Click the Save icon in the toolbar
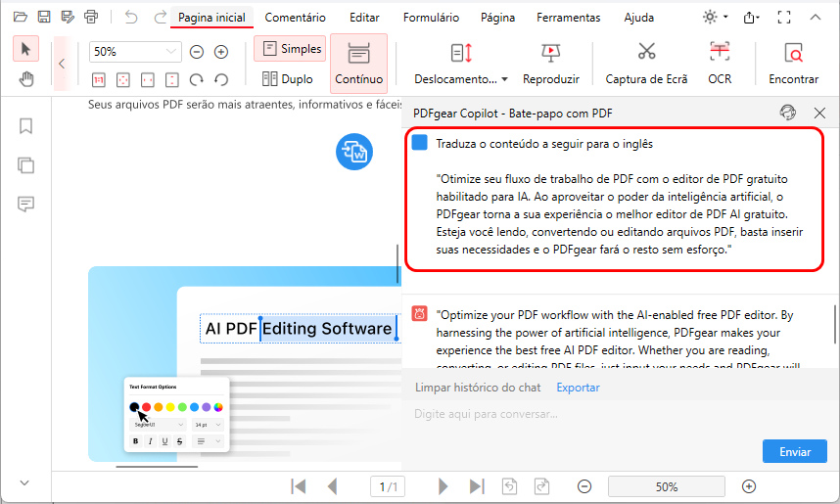This screenshot has width=840, height=504. pyautogui.click(x=44, y=18)
